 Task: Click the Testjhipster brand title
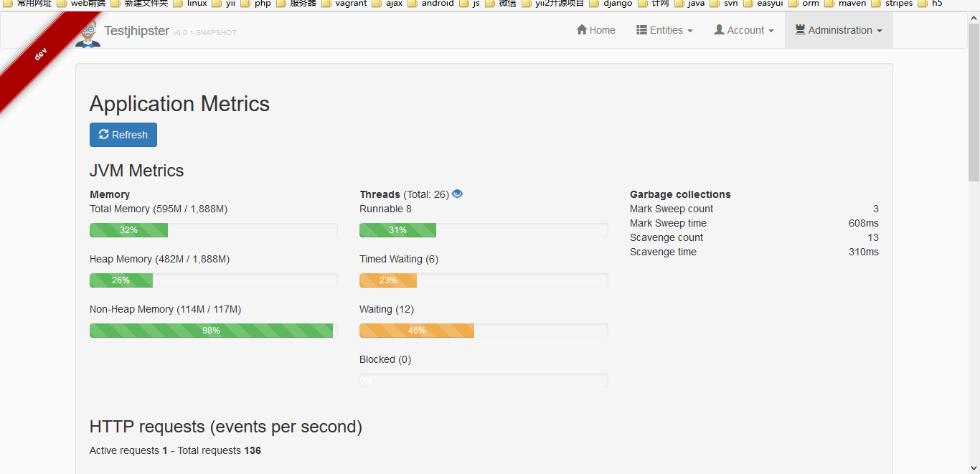tap(136, 31)
